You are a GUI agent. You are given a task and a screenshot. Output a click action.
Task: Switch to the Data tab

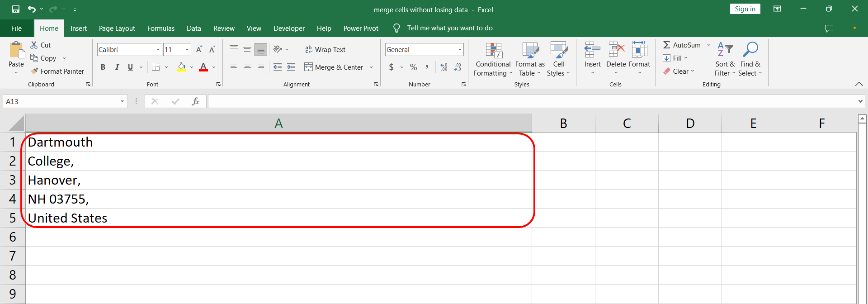(x=194, y=28)
